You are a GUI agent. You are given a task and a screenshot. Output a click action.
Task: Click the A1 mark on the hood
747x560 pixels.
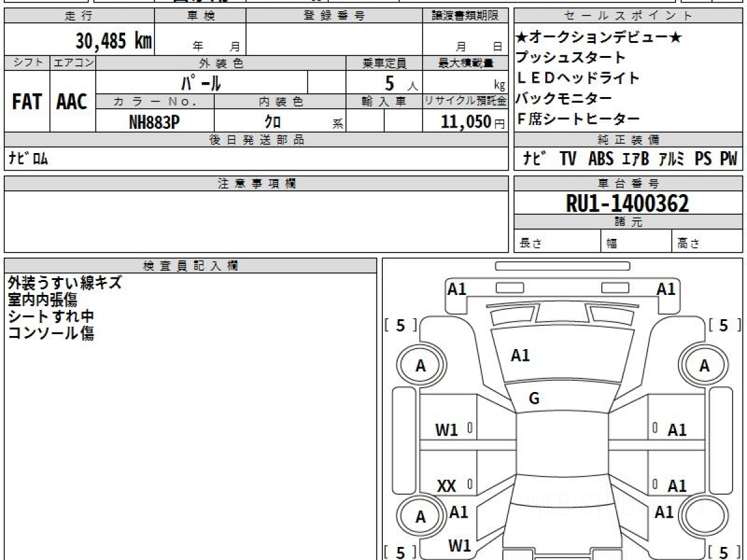pos(520,355)
